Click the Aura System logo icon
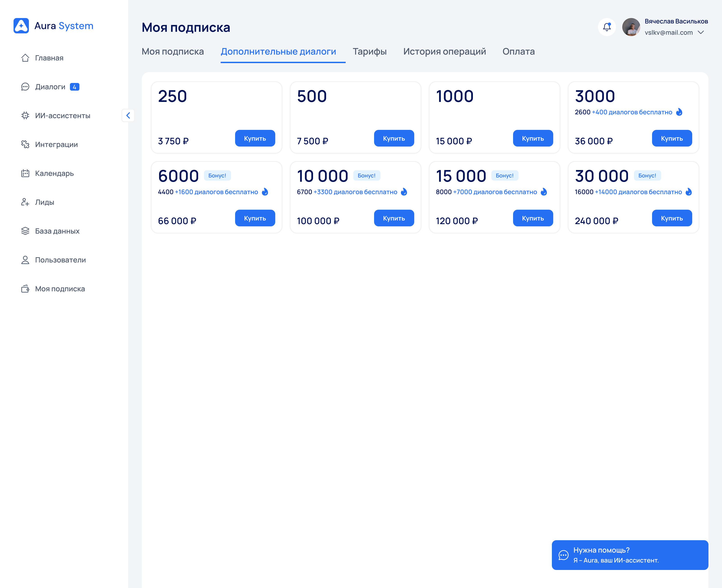722x588 pixels. (x=21, y=26)
